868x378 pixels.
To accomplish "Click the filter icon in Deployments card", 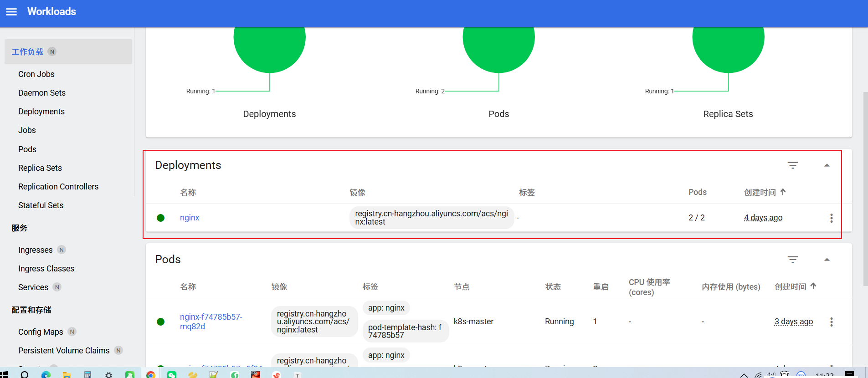I will point(792,165).
